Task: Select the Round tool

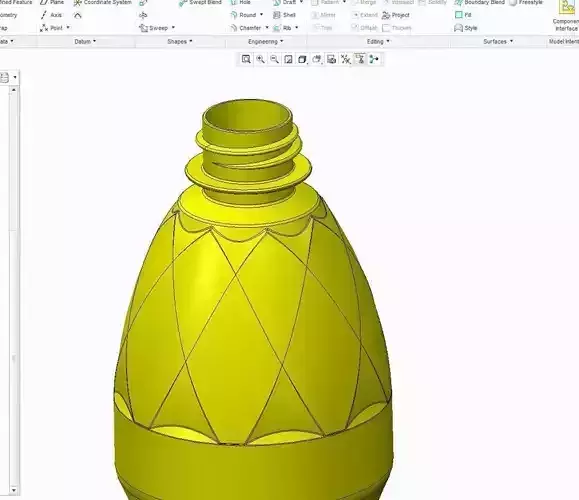Action: click(x=243, y=15)
